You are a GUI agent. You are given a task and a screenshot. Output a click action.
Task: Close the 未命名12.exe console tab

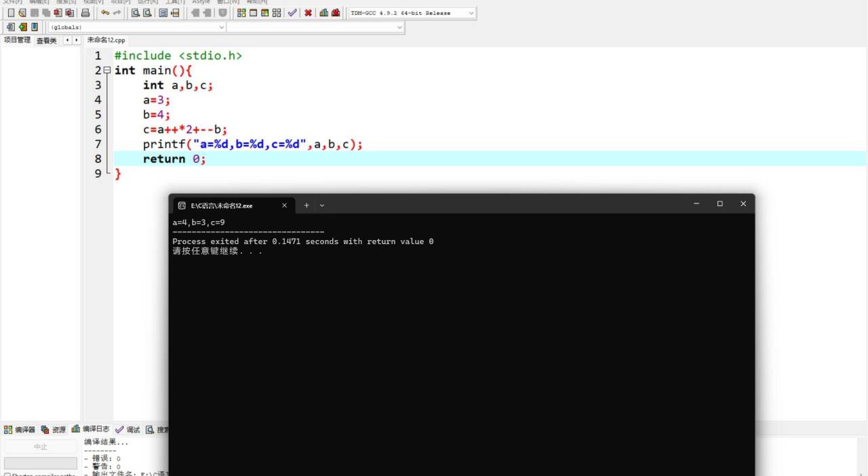click(284, 205)
